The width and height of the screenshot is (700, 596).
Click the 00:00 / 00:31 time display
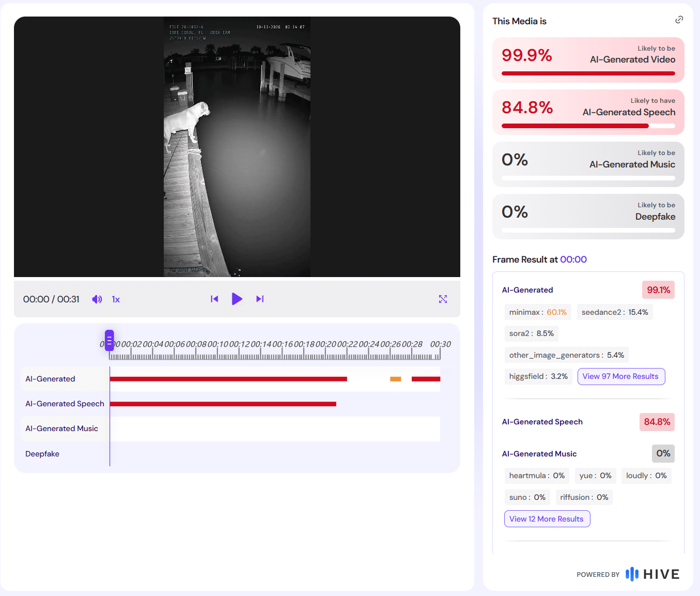[x=51, y=299]
